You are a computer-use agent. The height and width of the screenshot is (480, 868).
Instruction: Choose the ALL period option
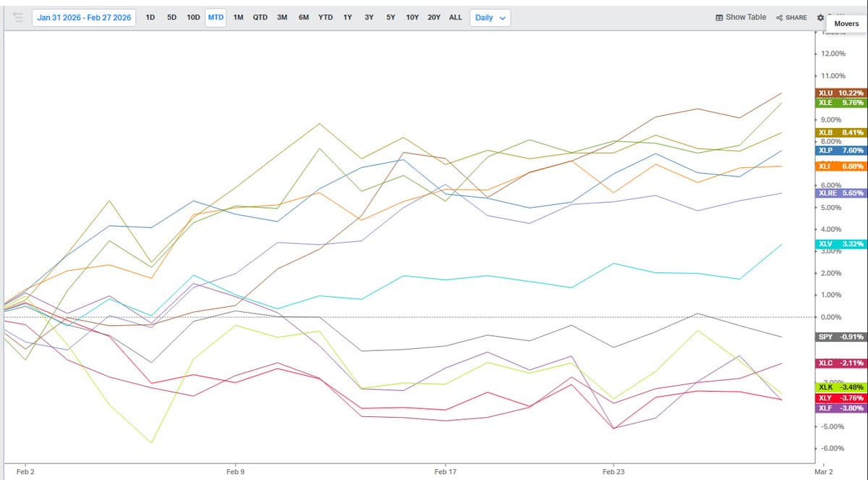pyautogui.click(x=455, y=17)
